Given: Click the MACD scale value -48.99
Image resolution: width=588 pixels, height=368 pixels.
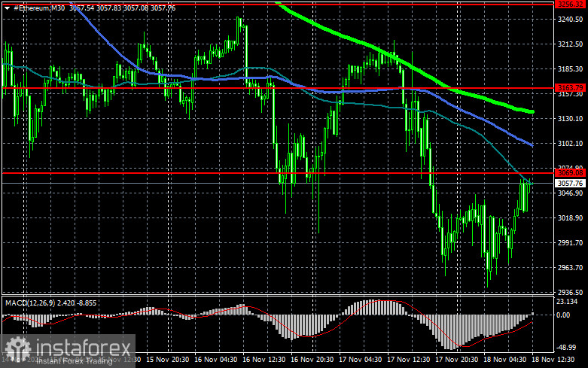Looking at the screenshot, I should [566, 348].
